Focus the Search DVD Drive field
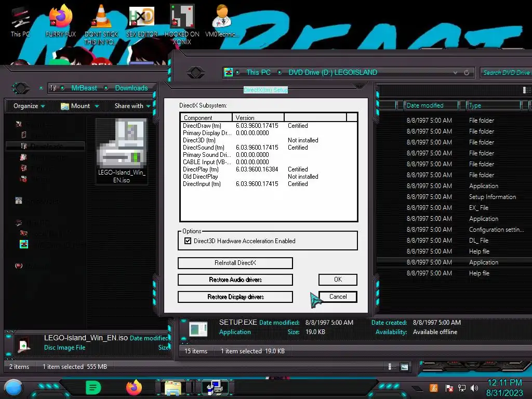This screenshot has height=399, width=532. (x=506, y=73)
